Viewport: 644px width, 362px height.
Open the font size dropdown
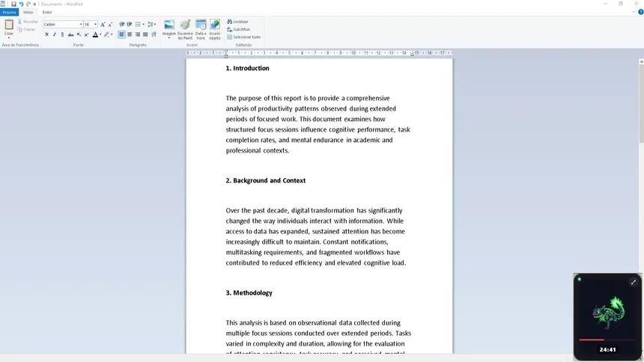tap(95, 25)
